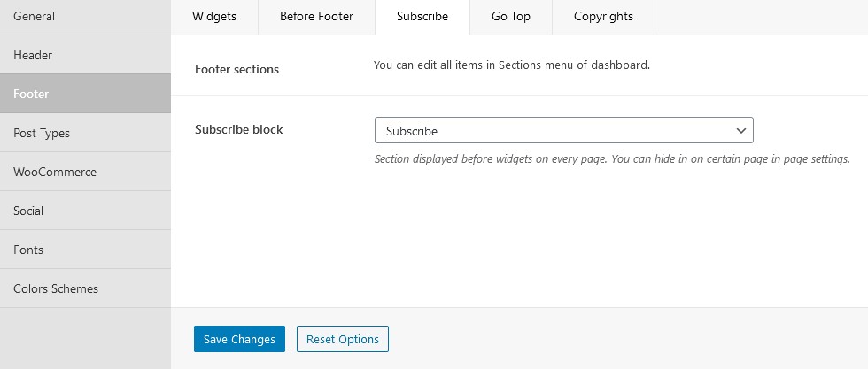The image size is (868, 369).
Task: Open the Before Footer tab
Action: [317, 17]
